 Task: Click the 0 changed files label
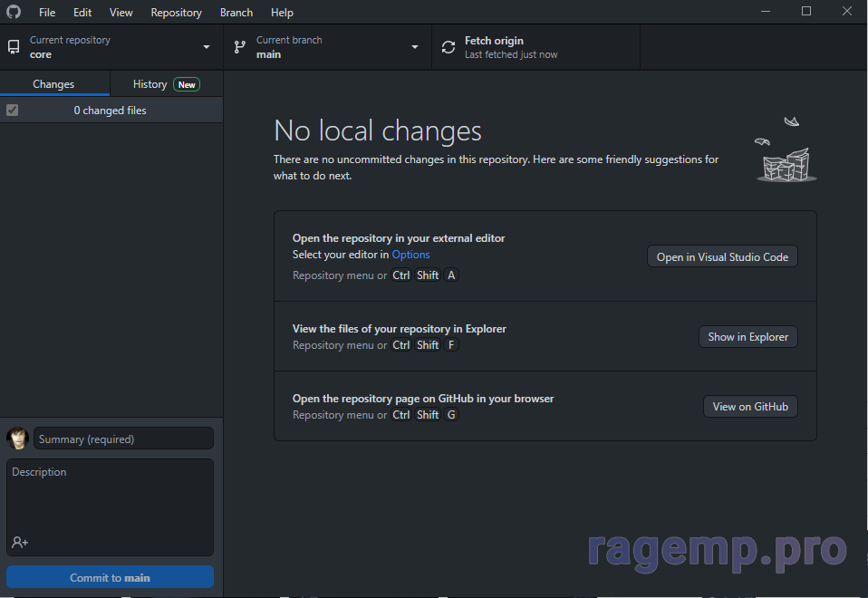(111, 111)
